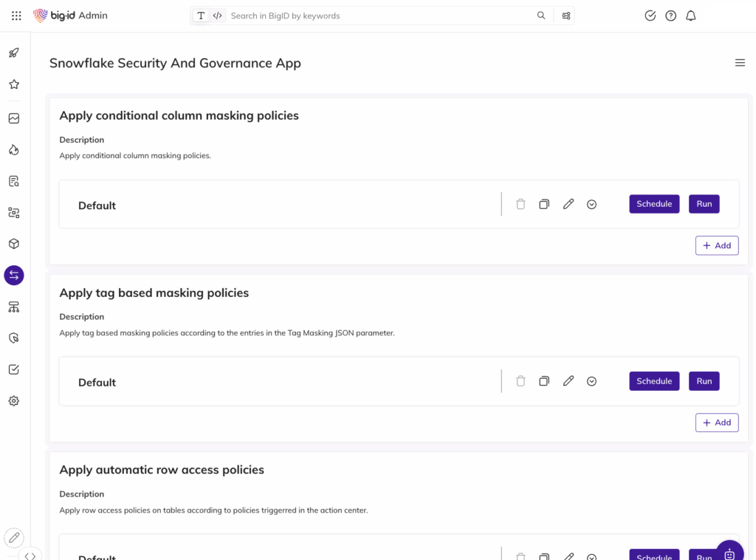Run the tag based masking Default preset
The image size is (756, 560).
coord(704,381)
